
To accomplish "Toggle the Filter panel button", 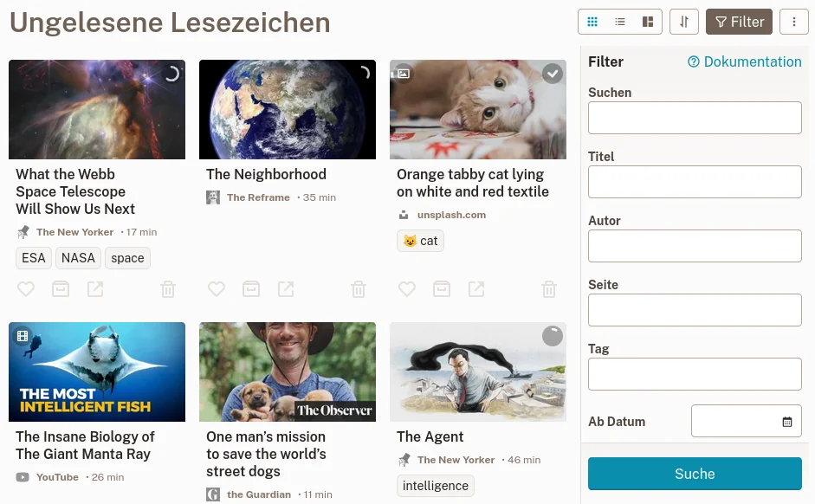I will (739, 22).
